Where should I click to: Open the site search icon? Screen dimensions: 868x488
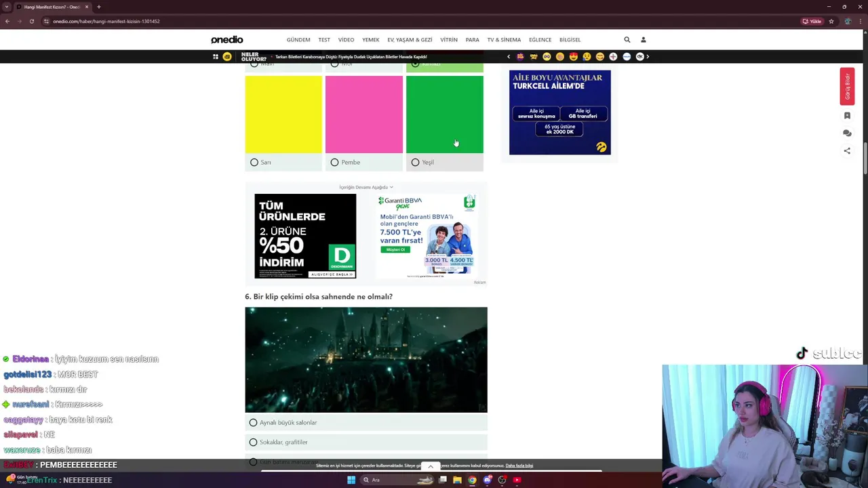pos(627,39)
